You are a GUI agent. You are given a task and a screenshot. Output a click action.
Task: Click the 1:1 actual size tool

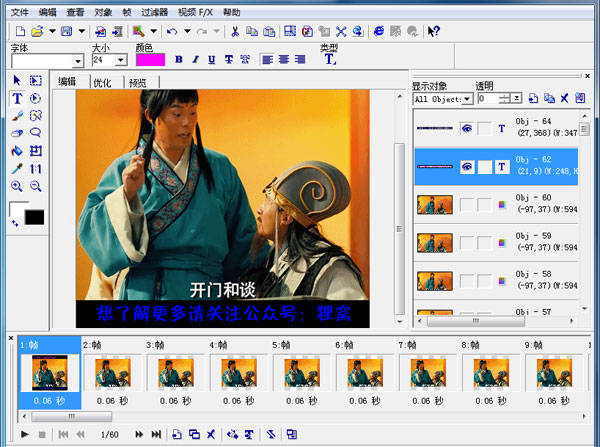[36, 169]
